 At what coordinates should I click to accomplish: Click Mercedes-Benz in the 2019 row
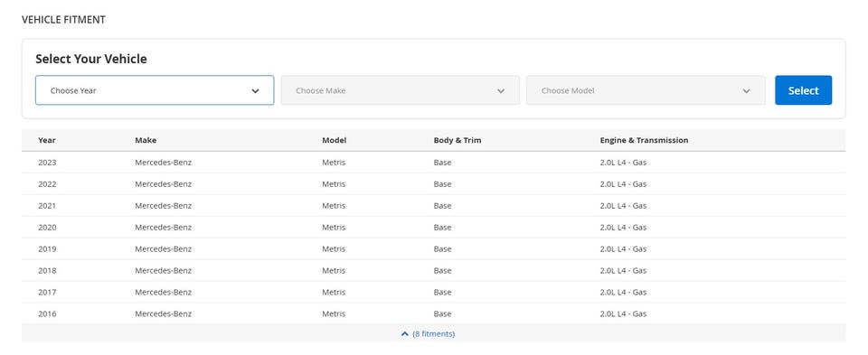point(164,248)
